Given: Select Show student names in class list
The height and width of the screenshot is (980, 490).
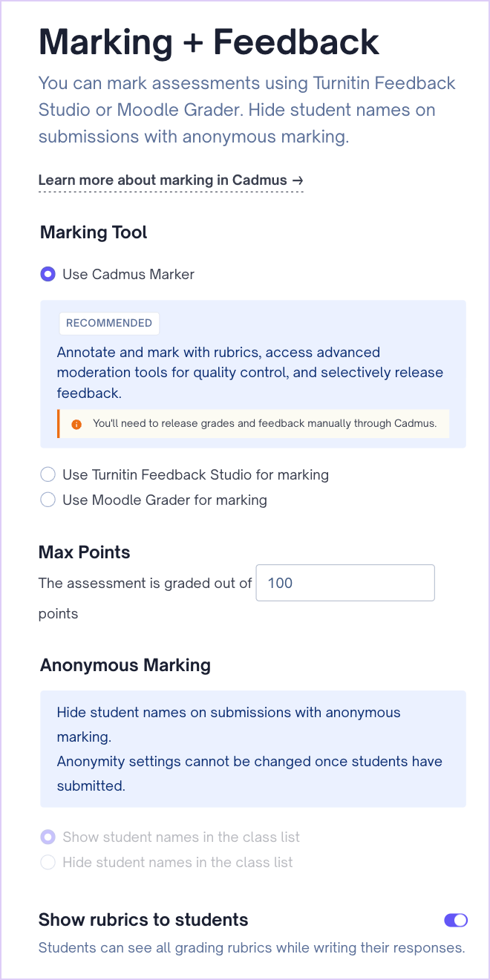Looking at the screenshot, I should click(48, 837).
